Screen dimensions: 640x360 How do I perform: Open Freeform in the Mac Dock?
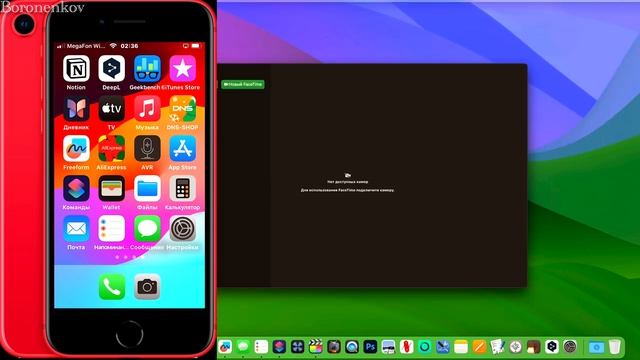(225, 347)
